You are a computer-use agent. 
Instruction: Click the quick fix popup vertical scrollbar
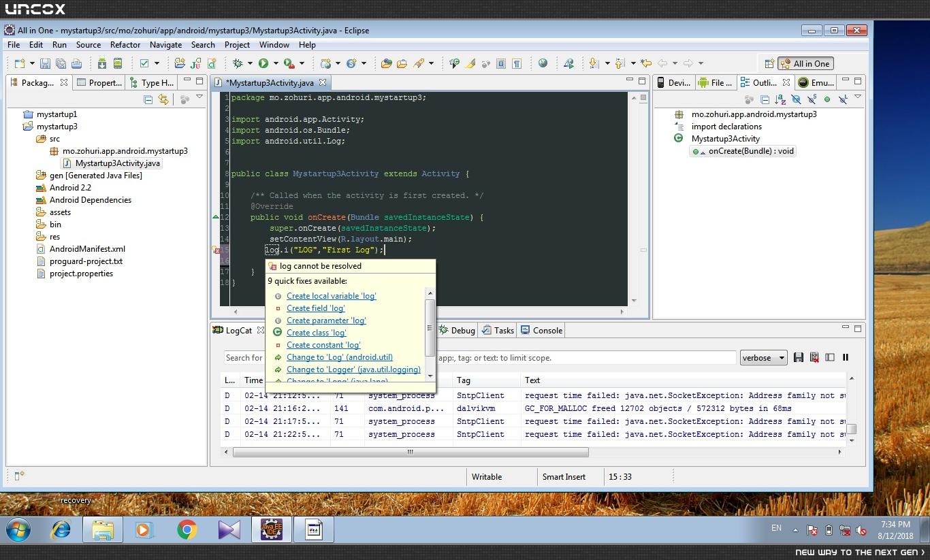pyautogui.click(x=430, y=327)
